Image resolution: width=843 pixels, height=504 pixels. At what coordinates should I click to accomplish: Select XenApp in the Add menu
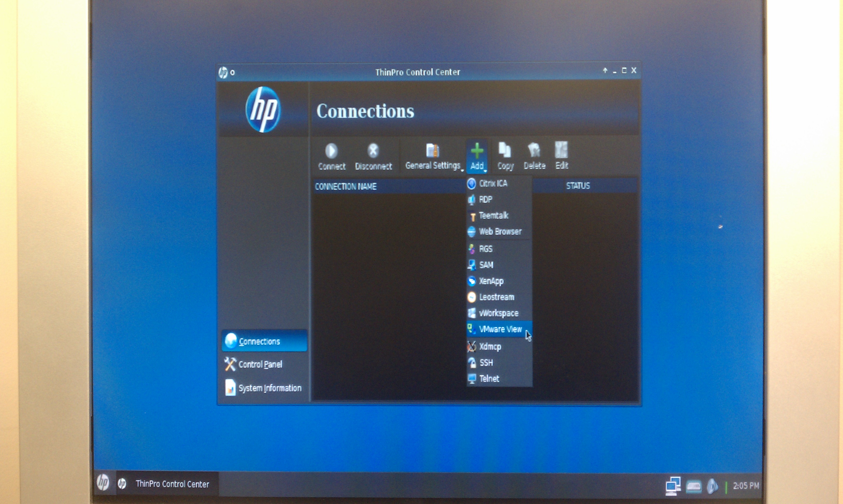(x=499, y=281)
